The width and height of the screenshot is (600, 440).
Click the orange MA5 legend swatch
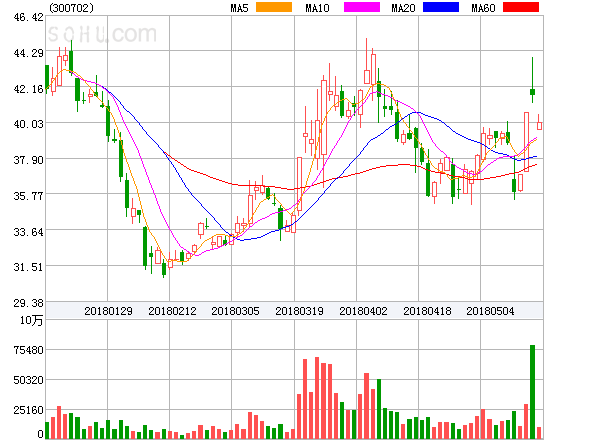274,7
